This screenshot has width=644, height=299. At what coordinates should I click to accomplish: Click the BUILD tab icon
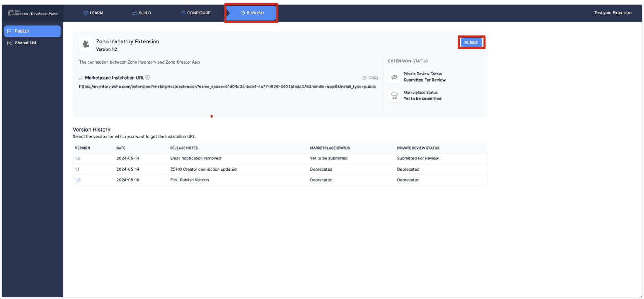tap(135, 13)
